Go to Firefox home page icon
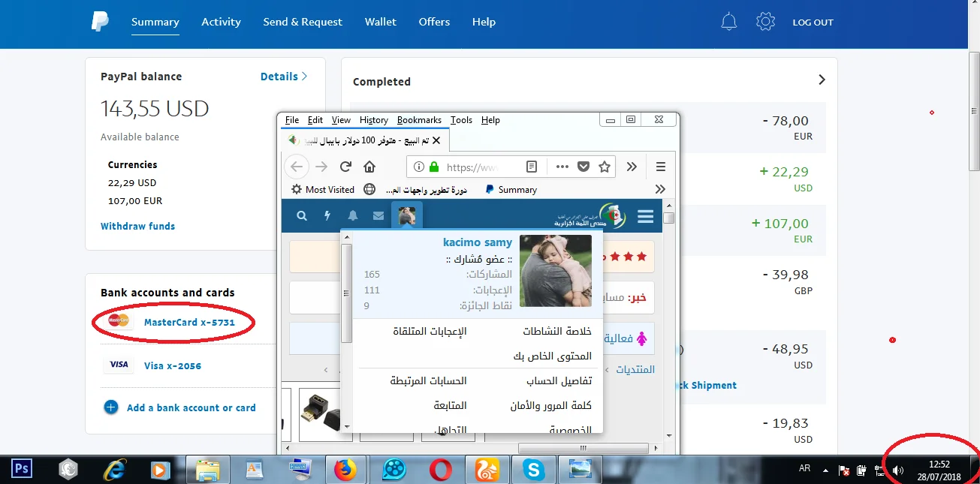 click(369, 167)
